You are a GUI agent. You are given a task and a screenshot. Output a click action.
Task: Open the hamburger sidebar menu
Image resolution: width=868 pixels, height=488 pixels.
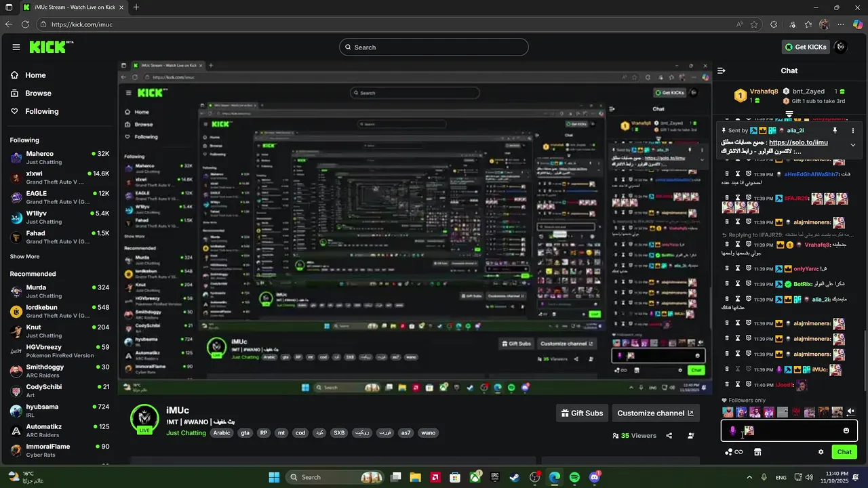click(16, 47)
